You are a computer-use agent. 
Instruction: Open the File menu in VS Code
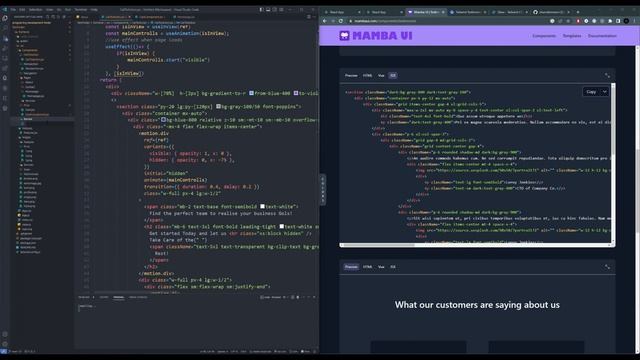13,9
